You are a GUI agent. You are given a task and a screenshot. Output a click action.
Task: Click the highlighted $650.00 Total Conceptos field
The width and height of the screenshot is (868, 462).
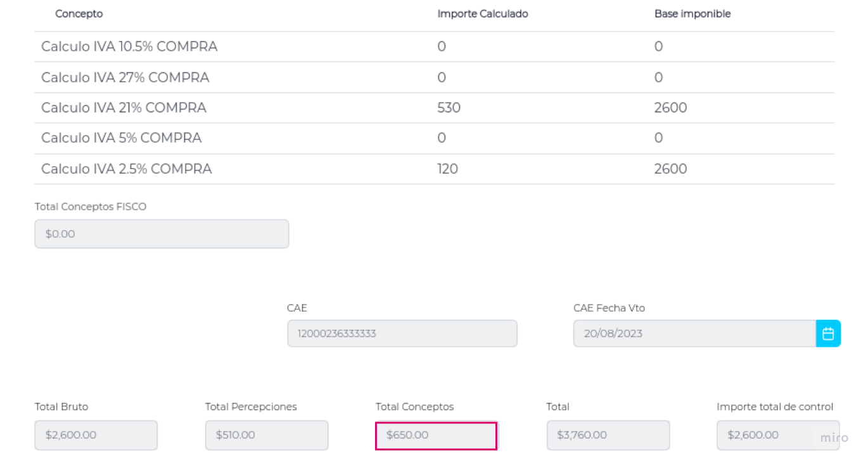point(436,435)
